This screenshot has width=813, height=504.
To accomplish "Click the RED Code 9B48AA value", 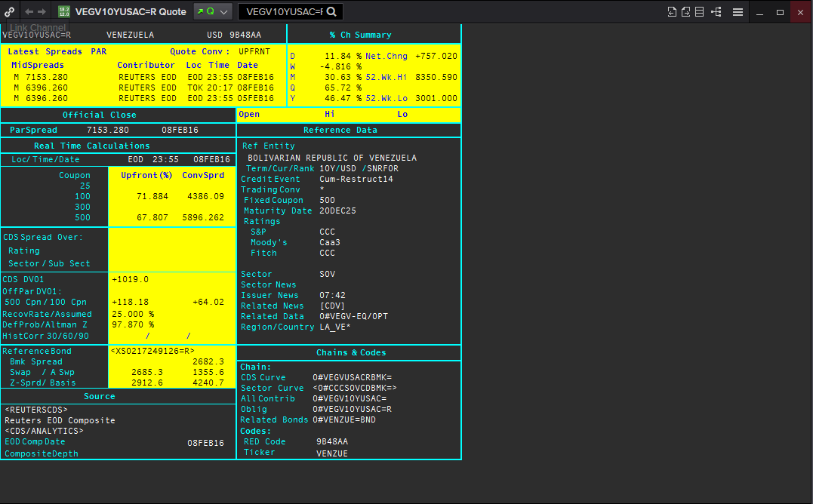I will tap(332, 442).
